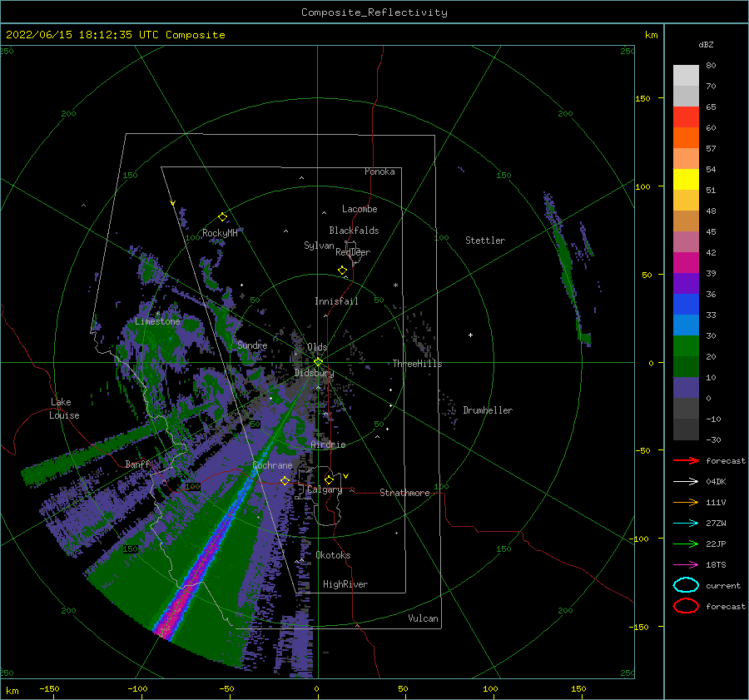Select the yellow diamond marker under Cochrane
Image resolution: width=749 pixels, height=700 pixels.
(x=285, y=481)
